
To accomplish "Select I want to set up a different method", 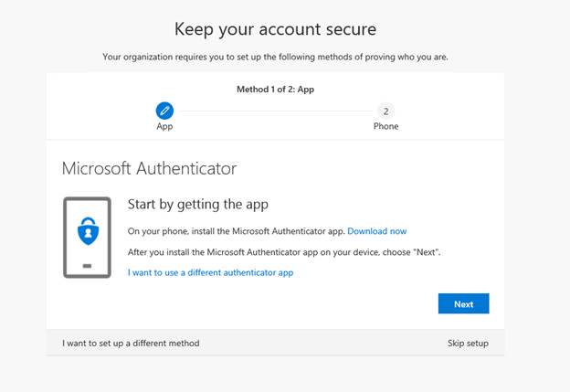I will [x=131, y=343].
